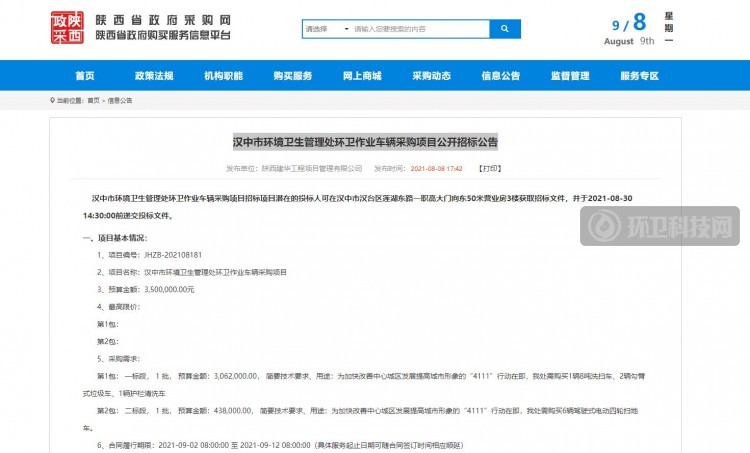Click the location pin icon near 当前位置
This screenshot has width=750, height=453.
[x=53, y=100]
